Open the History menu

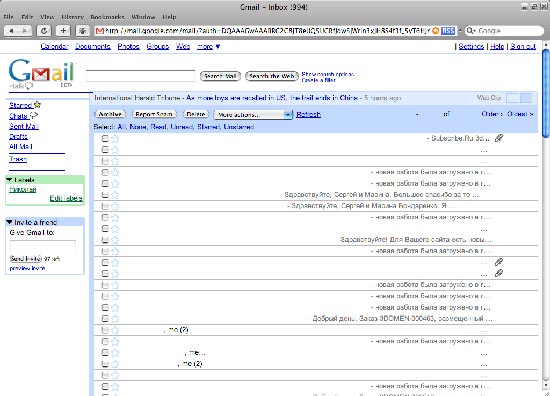point(72,17)
